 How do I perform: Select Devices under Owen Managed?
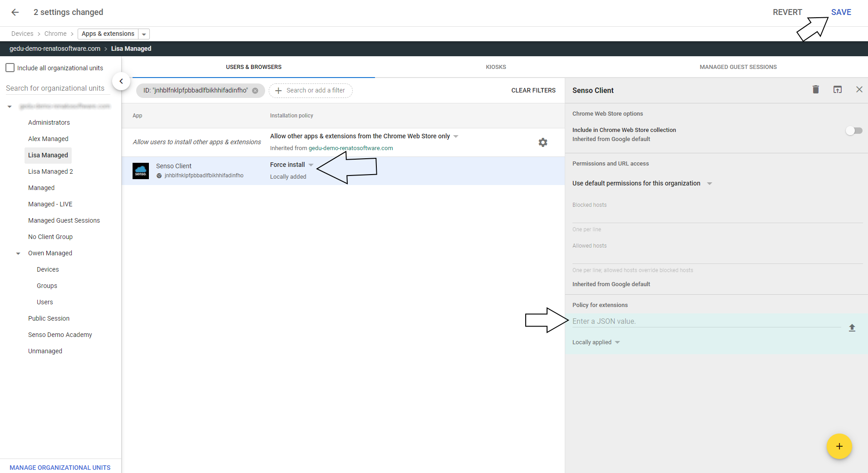click(48, 269)
